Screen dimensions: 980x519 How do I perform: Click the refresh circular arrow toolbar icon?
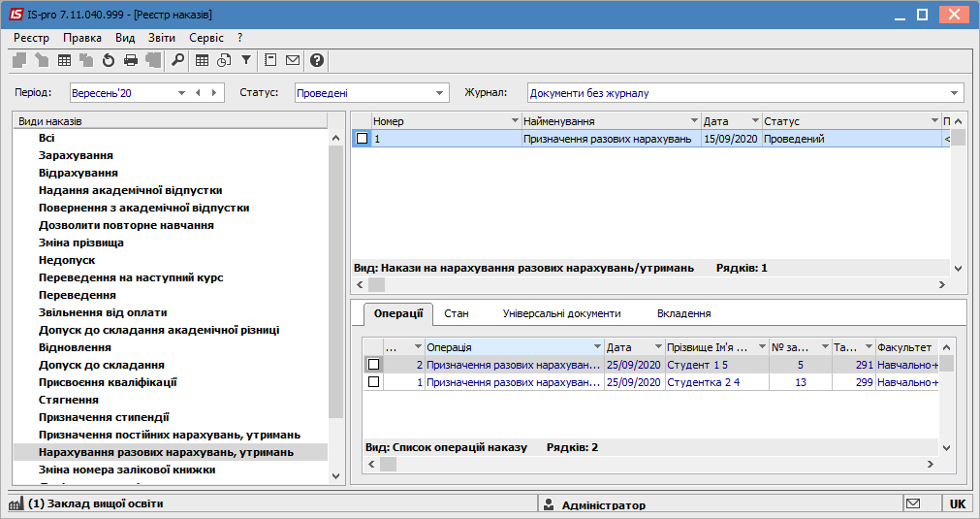coord(109,60)
